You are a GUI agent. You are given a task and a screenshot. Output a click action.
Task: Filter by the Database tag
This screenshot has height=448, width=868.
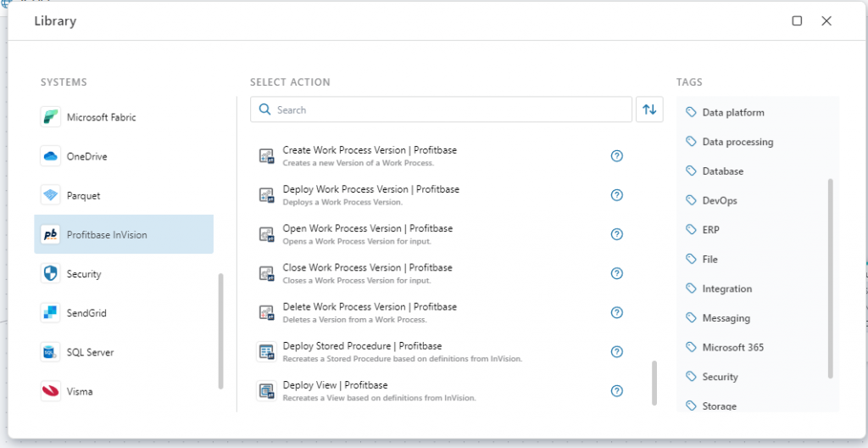tap(722, 171)
